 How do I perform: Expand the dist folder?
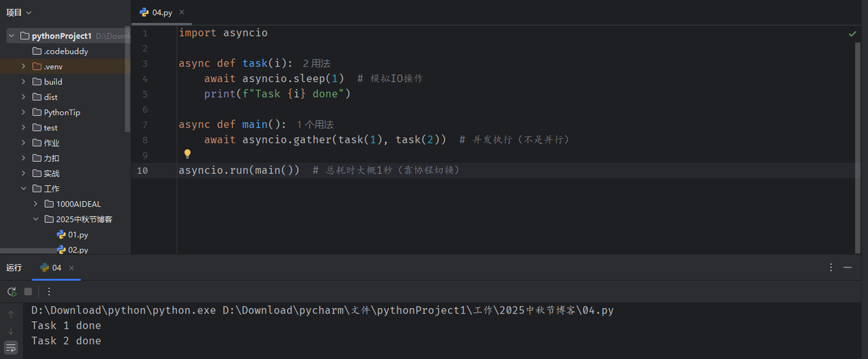pos(24,97)
